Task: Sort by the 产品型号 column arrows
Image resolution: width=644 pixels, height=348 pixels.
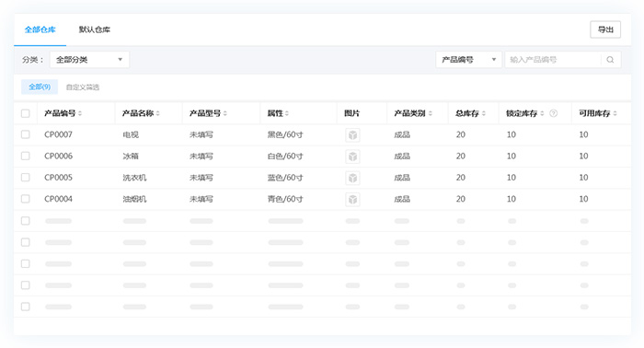Action: pos(225,113)
